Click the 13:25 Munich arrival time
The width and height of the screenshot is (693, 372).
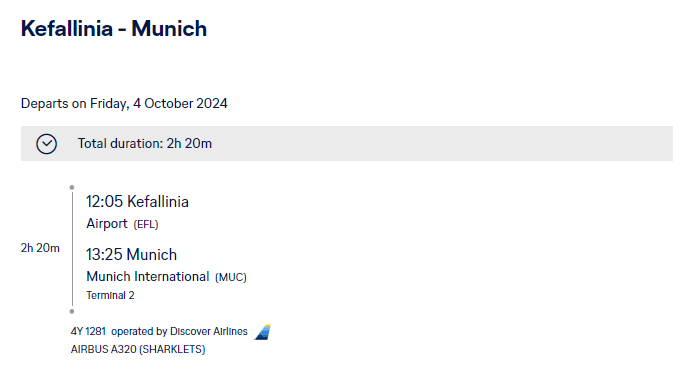[131, 254]
